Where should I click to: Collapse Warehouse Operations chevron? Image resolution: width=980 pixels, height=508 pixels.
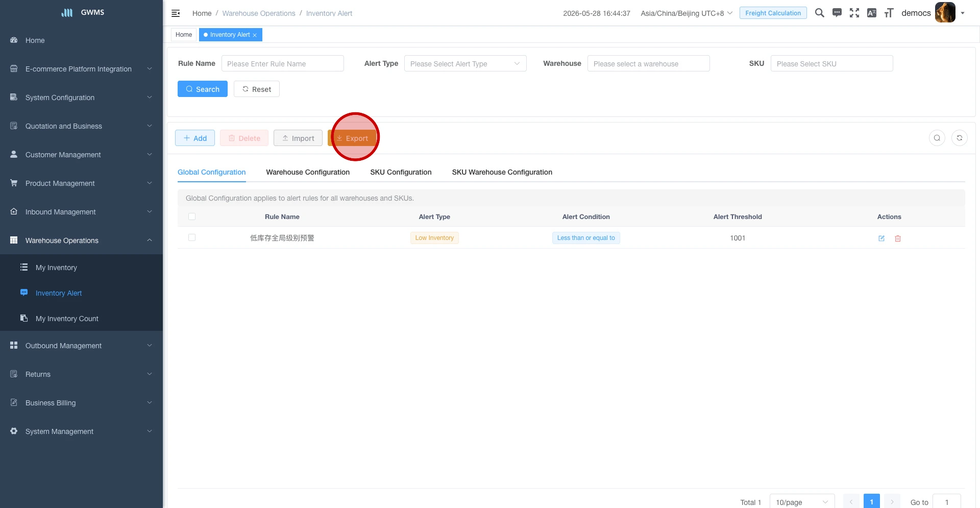point(150,240)
